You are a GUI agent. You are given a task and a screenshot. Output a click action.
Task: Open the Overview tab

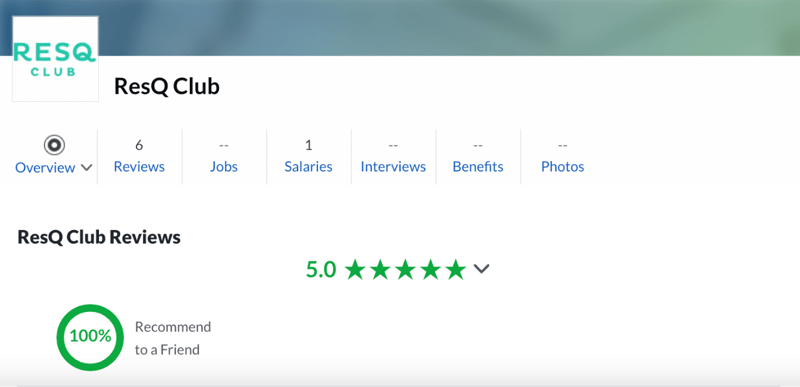coord(45,167)
